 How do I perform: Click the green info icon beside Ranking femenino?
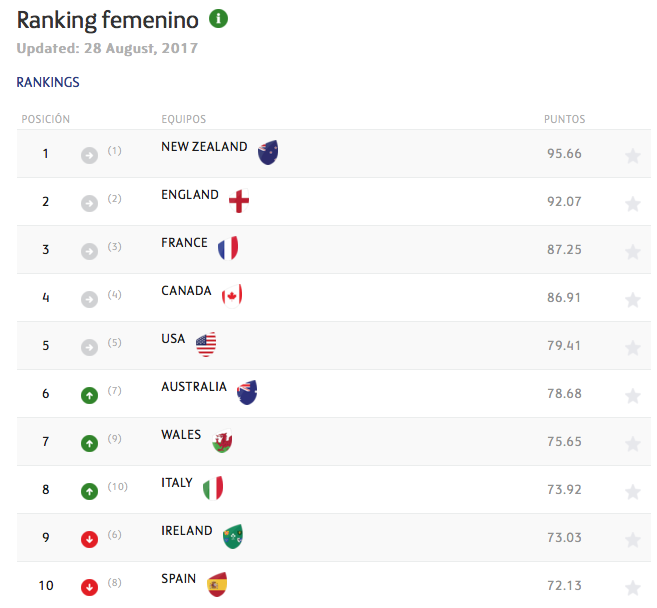coord(218,19)
